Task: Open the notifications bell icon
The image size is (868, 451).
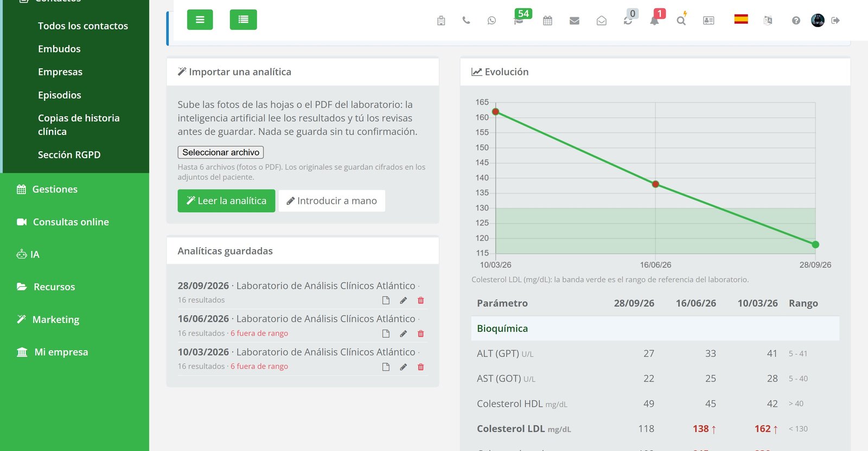Action: tap(655, 21)
